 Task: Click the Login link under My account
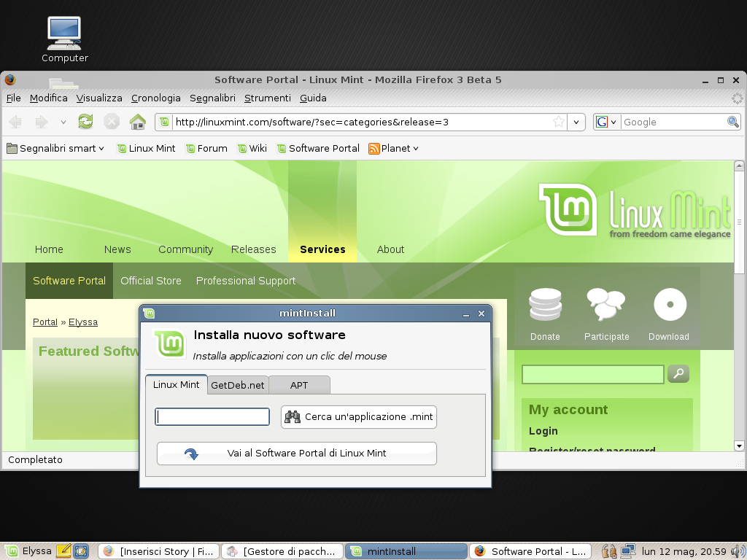tap(543, 431)
